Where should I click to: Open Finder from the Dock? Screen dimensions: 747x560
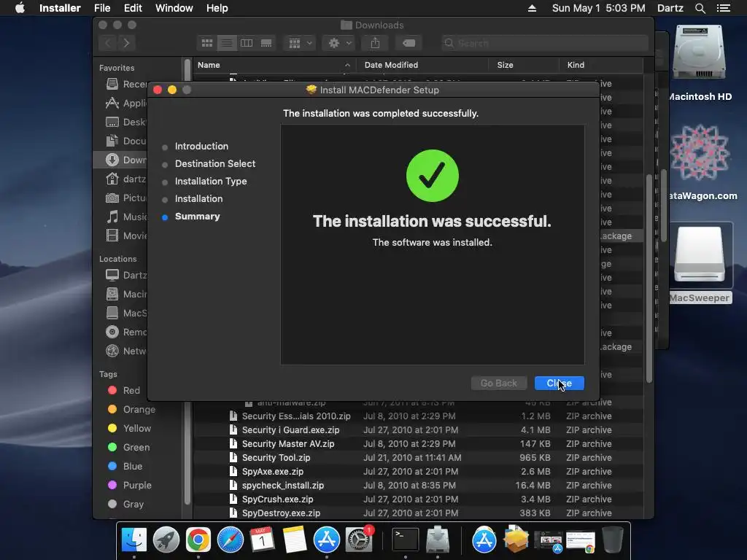134,540
